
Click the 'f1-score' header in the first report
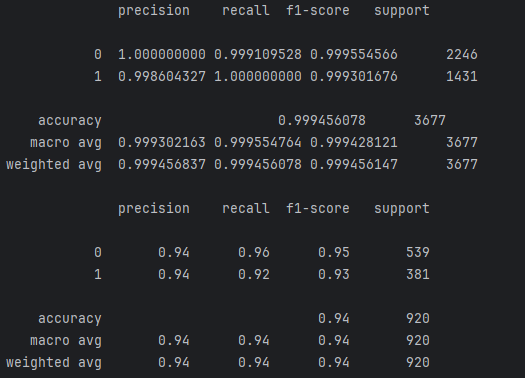pyautogui.click(x=318, y=10)
